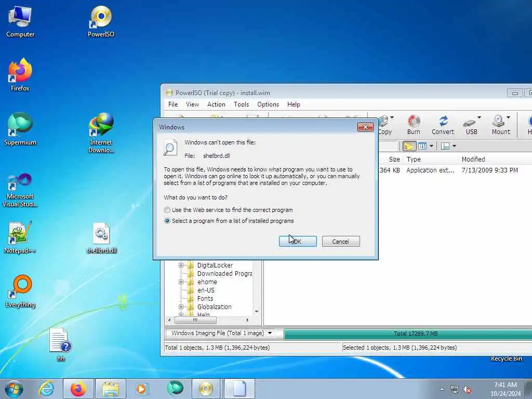Select 'Select a program from a list' option
532x399 pixels.
pos(167,221)
